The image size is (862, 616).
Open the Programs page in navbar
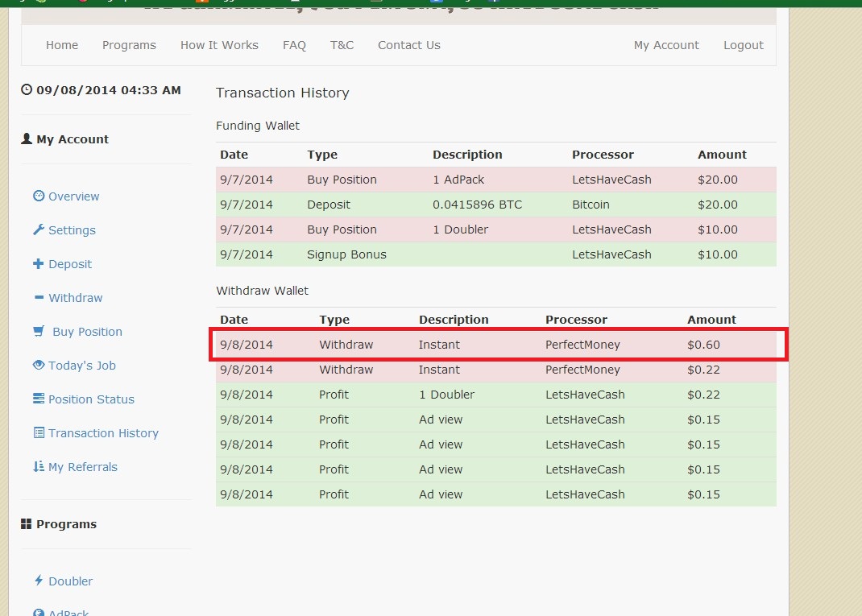pyautogui.click(x=129, y=45)
